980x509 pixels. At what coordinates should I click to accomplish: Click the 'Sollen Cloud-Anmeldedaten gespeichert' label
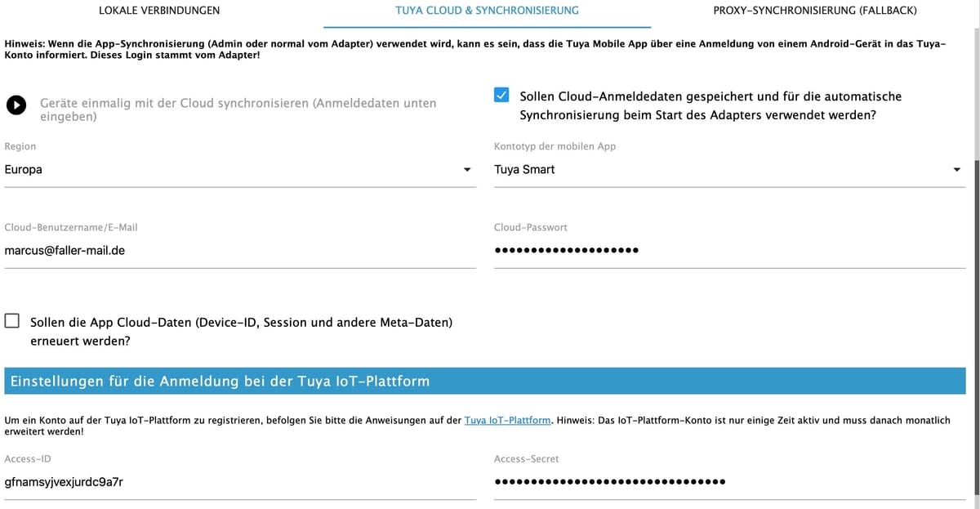710,105
